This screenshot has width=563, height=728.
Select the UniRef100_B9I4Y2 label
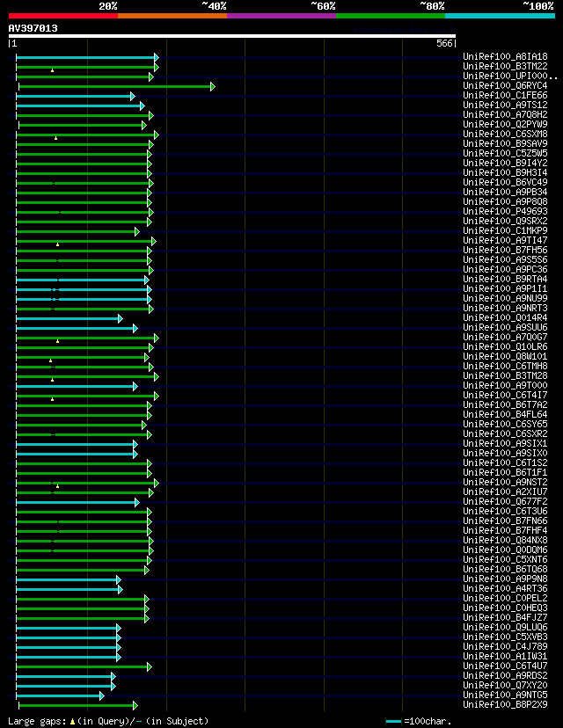(505, 164)
